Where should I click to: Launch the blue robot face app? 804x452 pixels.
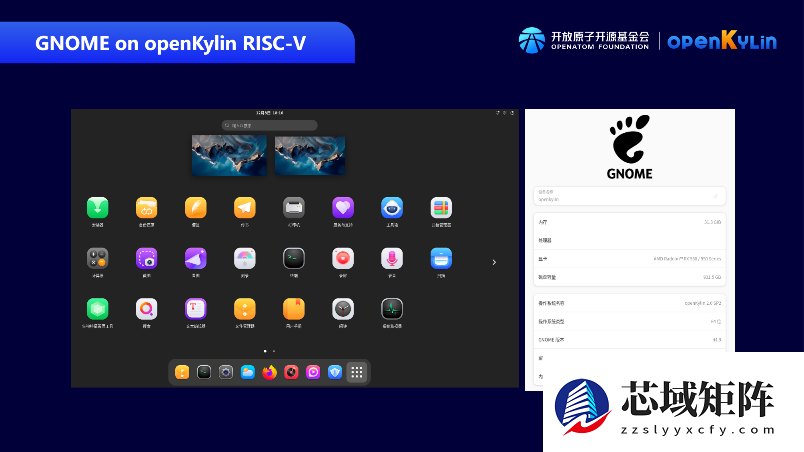[x=392, y=208]
